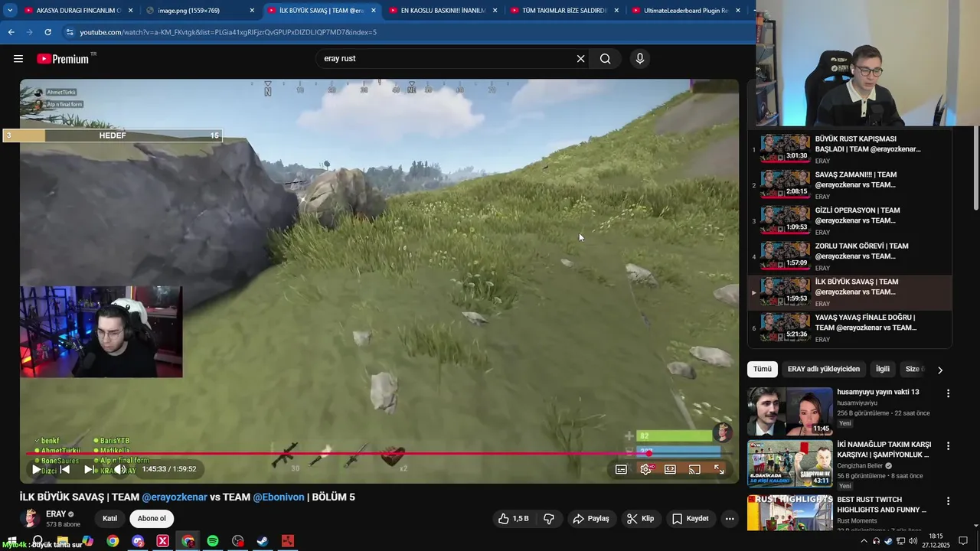Switch to 'TÜM TAKIMLAR BİZE SALDIRDI' tab
The height and width of the screenshot is (551, 980).
[563, 11]
